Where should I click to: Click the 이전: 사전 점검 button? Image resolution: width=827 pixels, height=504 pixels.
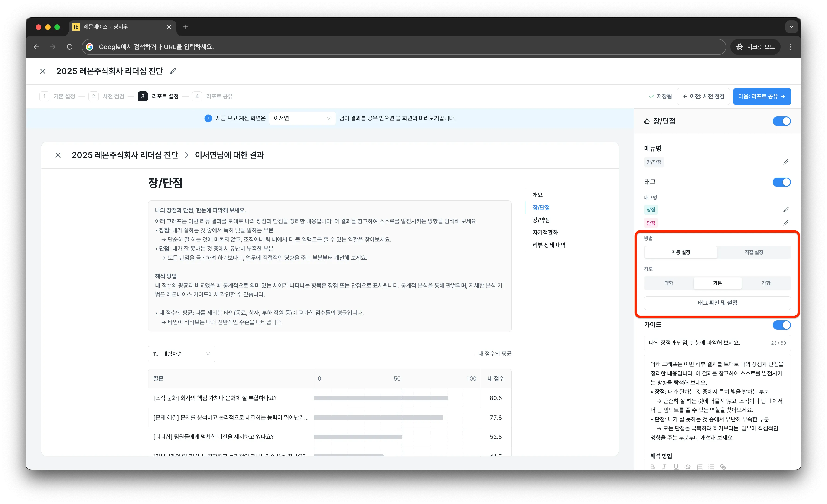(703, 96)
